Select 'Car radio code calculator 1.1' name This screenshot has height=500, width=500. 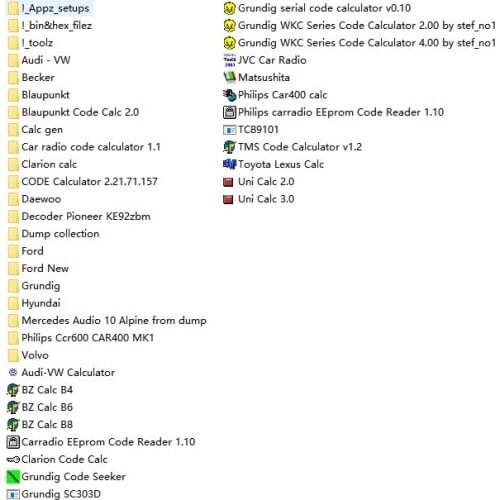coord(91,147)
